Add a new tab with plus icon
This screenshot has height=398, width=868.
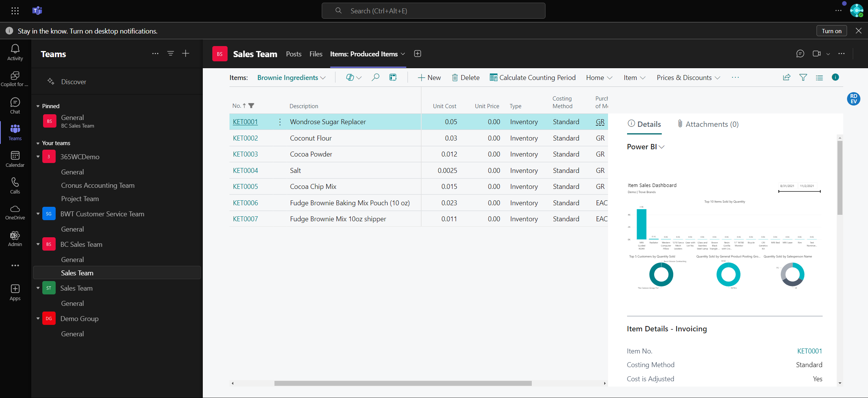click(x=417, y=54)
